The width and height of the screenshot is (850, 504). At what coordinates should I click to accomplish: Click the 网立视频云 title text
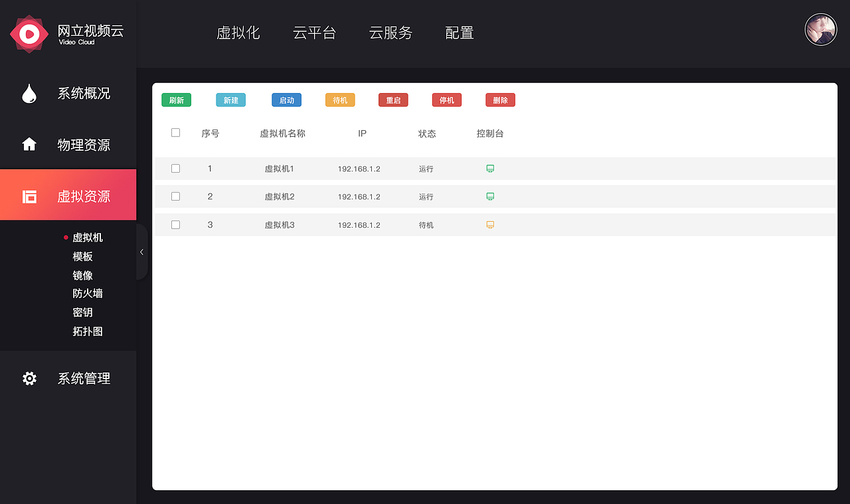point(91,31)
